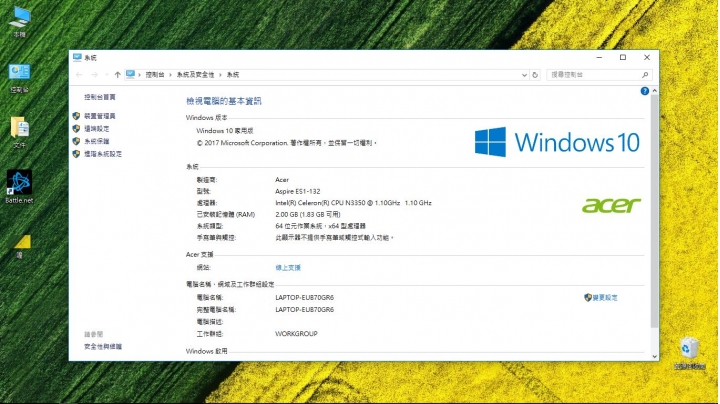Open the 本機 (This PC) desktop icon
The image size is (720, 404).
pyautogui.click(x=19, y=22)
